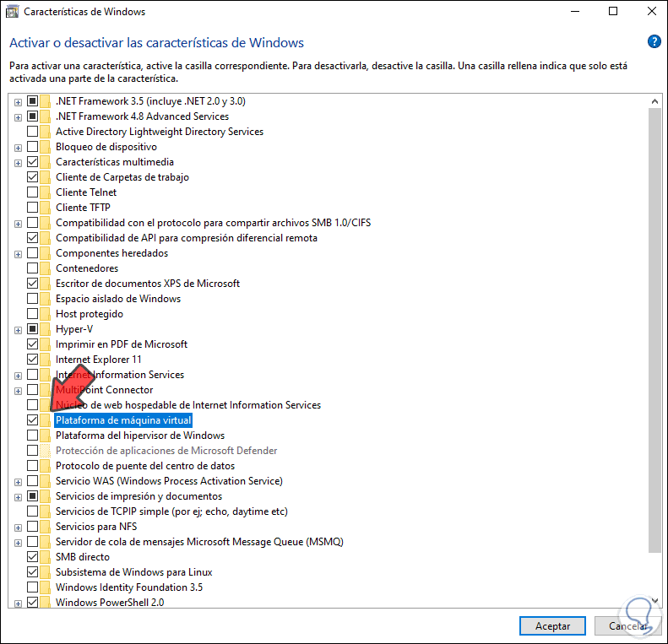Uncheck Imprimir en PDF de Microsoft
The image size is (668, 644).
(32, 344)
